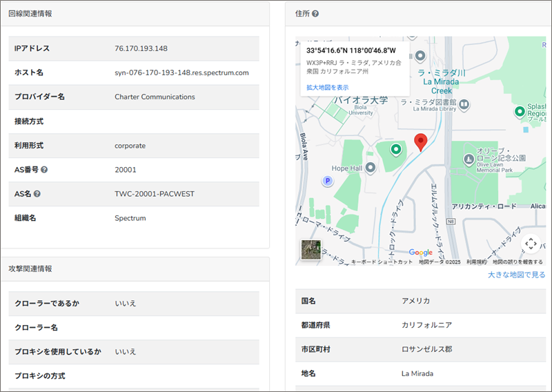Click the Hope Hall map marker
The image size is (552, 392).
coord(370,168)
